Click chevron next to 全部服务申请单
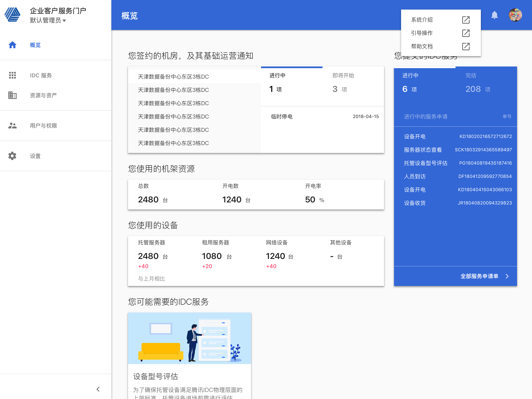Image resolution: width=532 pixels, height=399 pixels. pyautogui.click(x=507, y=276)
